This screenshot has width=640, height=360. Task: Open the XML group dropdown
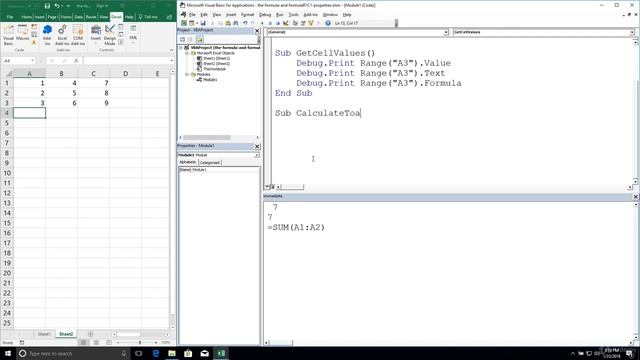pos(133,35)
